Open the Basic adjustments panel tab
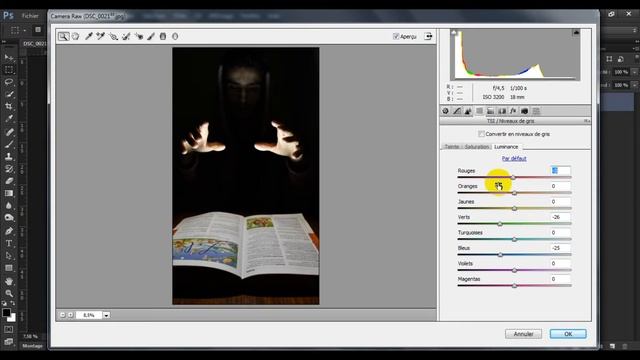This screenshot has width=640, height=360. tap(445, 111)
